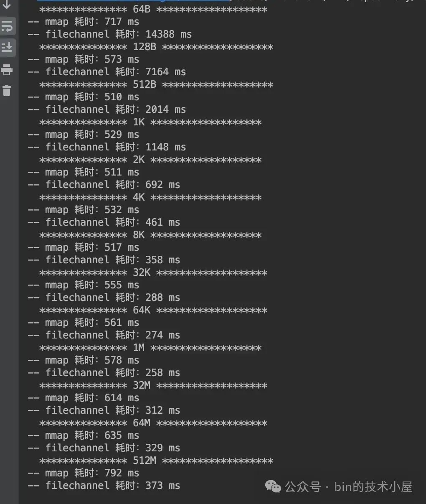Select the mmap 561 ms line
Image resolution: width=426 pixels, height=504 pixels.
pos(83,323)
